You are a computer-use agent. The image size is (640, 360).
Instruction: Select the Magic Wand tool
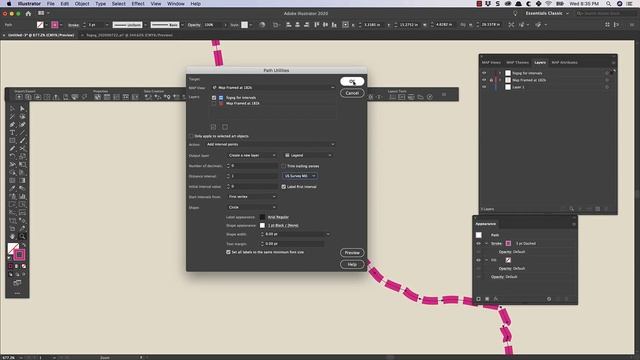point(12,117)
